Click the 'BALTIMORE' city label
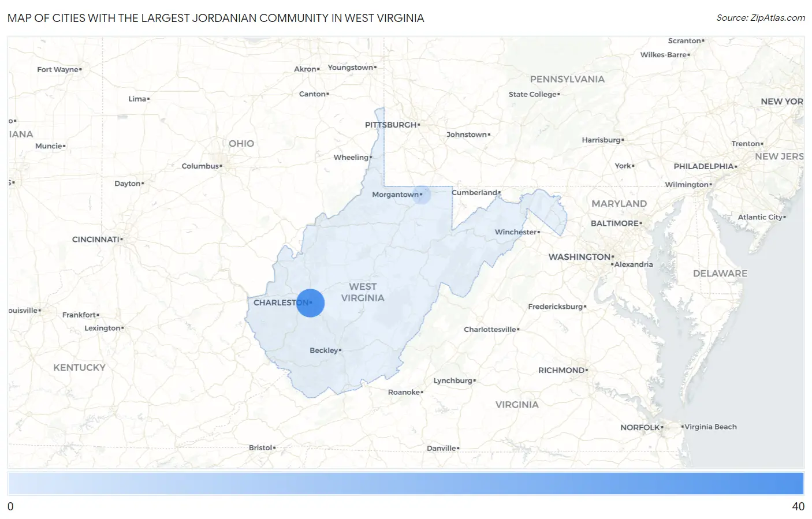This screenshot has height=519, width=812. point(614,223)
